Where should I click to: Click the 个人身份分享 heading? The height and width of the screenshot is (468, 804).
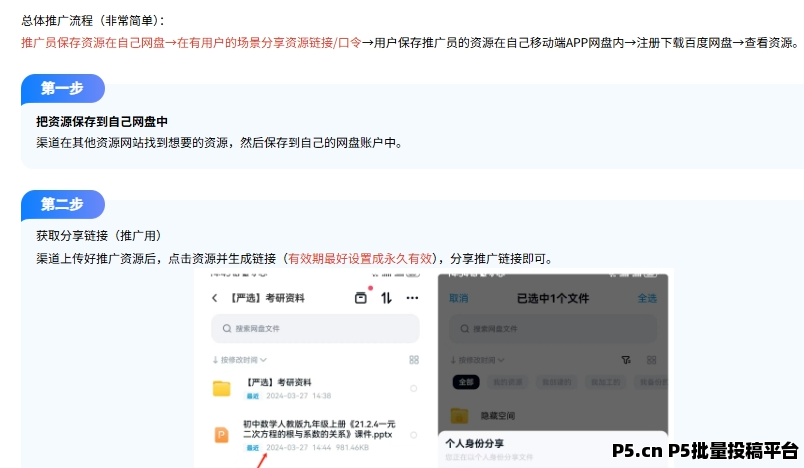click(474, 443)
